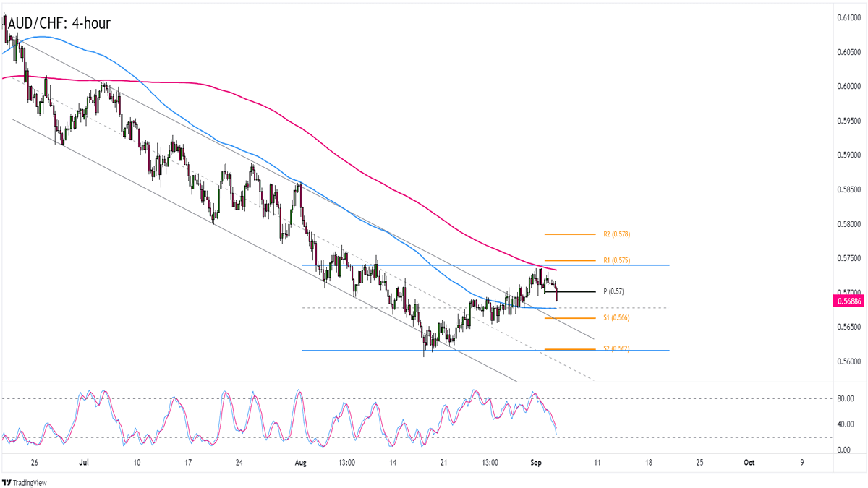Click date 26 on the time axis
The width and height of the screenshot is (868, 488).
(34, 461)
